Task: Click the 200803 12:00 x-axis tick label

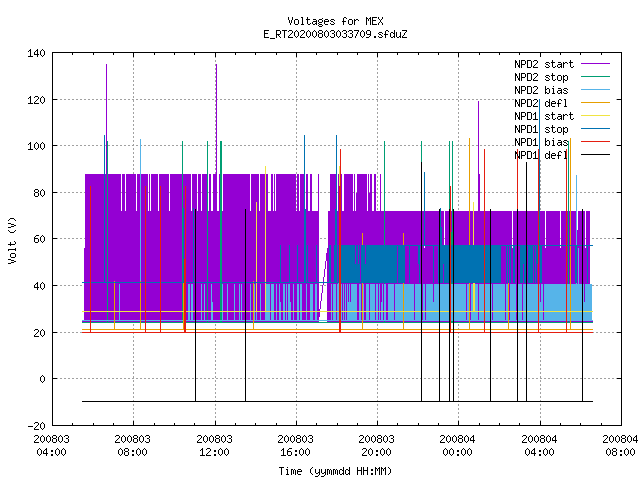Action: [214, 445]
